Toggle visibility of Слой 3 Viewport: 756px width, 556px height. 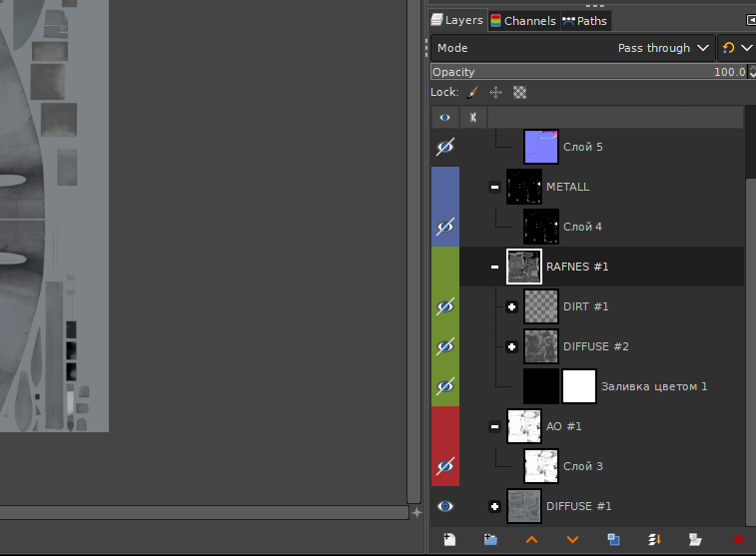coord(445,466)
